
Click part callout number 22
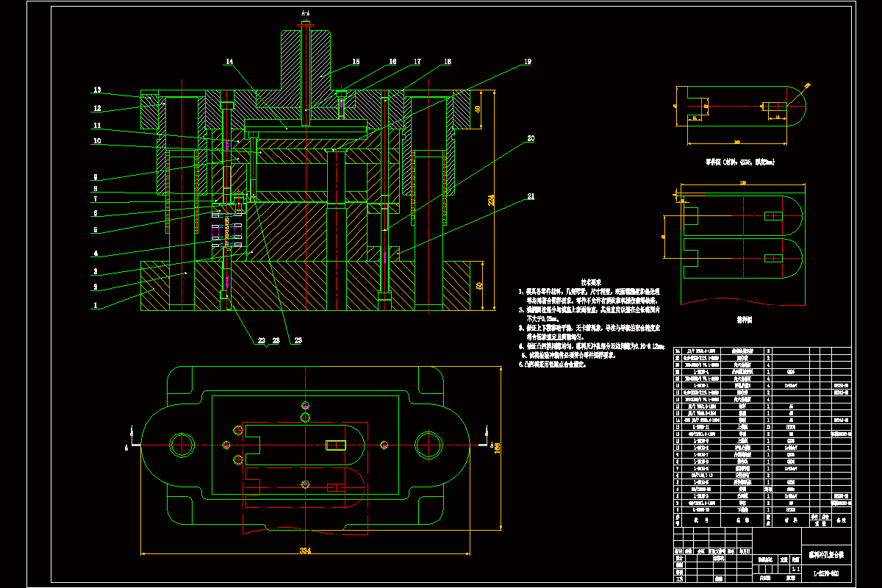[262, 340]
